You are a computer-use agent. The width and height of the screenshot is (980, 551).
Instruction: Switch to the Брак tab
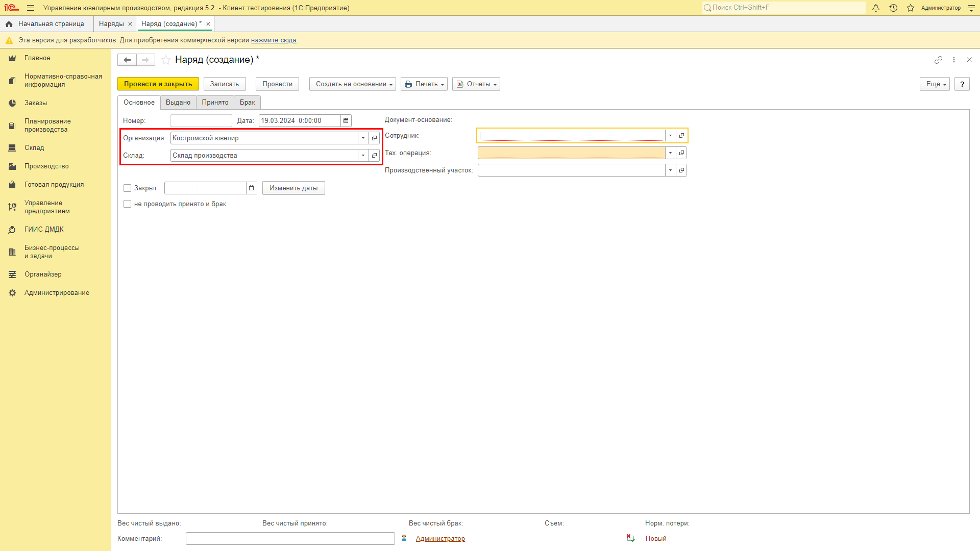point(248,103)
